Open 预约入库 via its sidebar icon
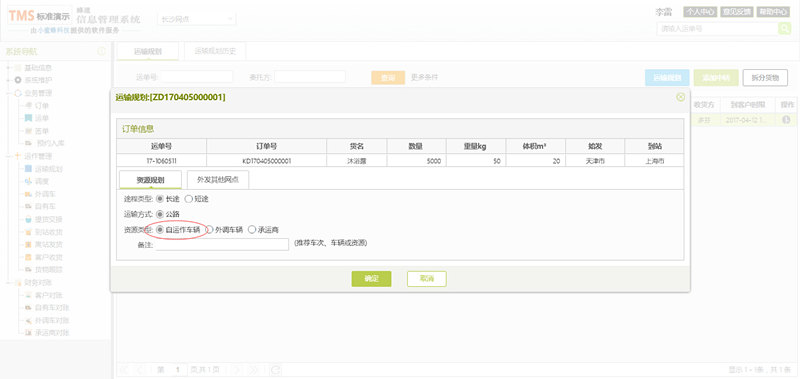The image size is (800, 379). pyautogui.click(x=29, y=143)
